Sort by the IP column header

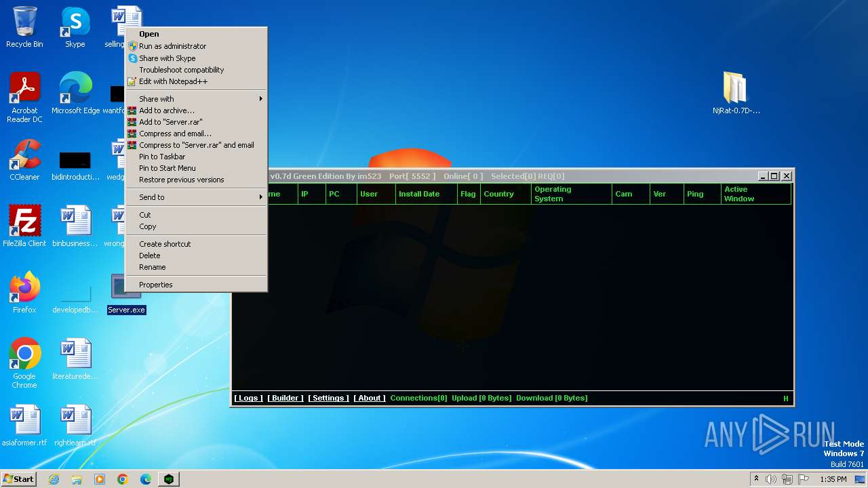312,194
